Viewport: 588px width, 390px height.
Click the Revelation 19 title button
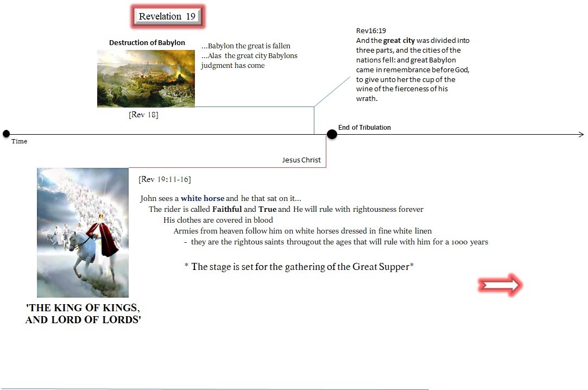point(167,17)
